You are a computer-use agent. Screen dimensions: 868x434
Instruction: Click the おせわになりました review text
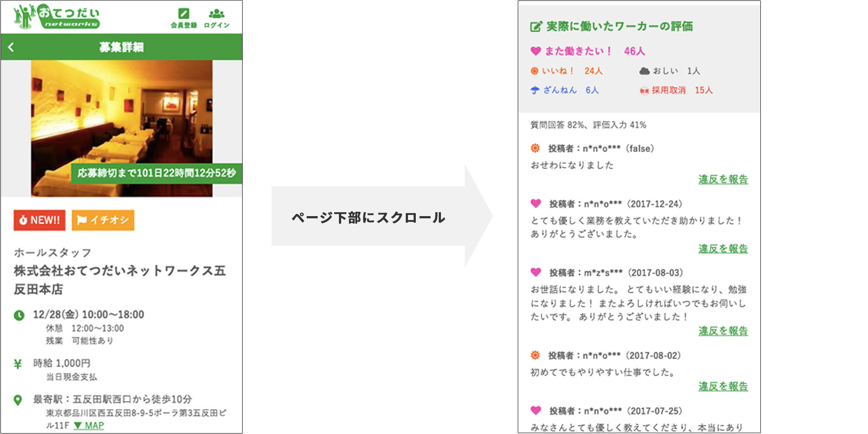click(572, 165)
